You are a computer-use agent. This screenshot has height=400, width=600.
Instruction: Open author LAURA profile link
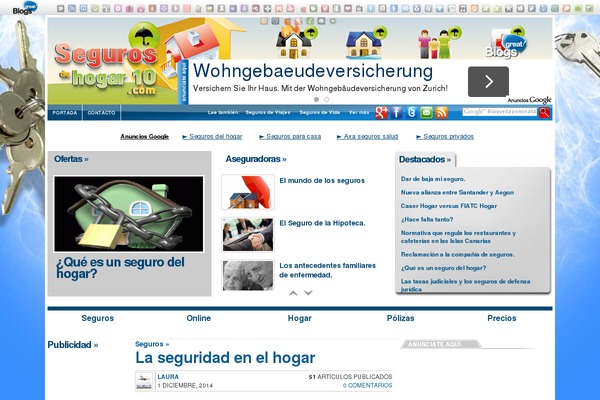[x=168, y=377]
